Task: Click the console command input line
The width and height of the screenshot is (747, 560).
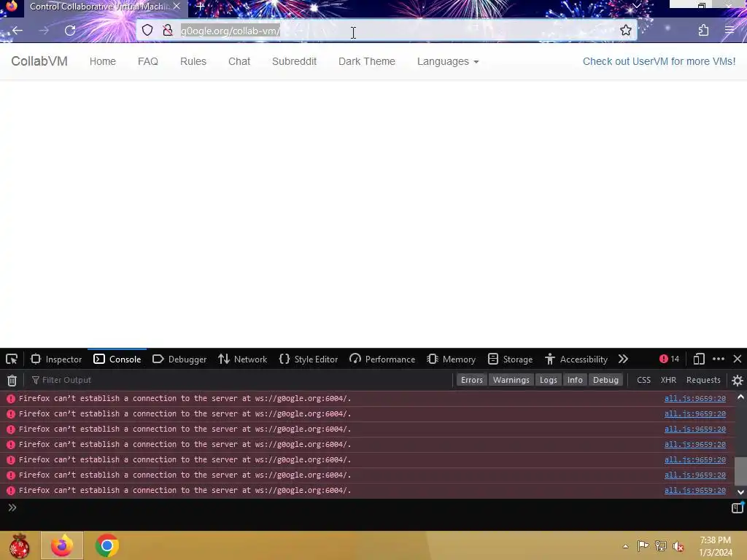Action: pos(371,507)
